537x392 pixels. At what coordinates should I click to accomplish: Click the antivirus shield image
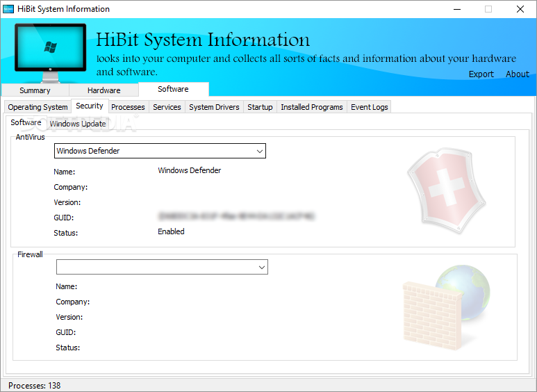[446, 190]
